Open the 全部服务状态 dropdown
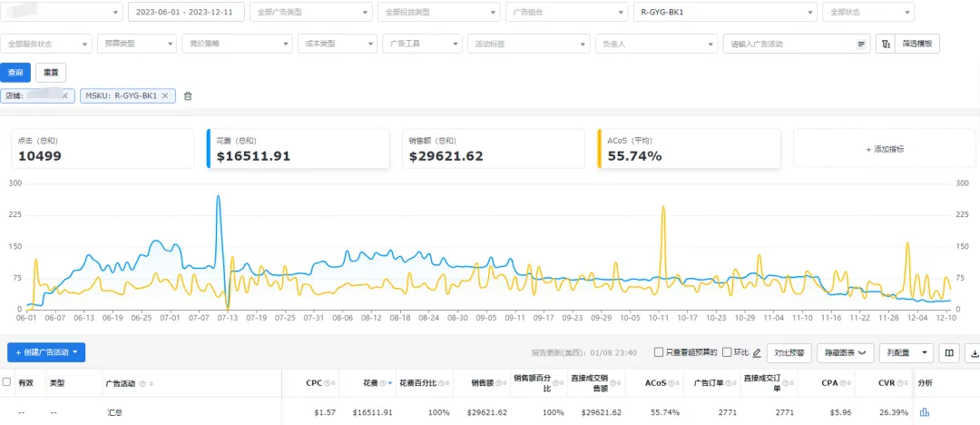980x425 pixels. (46, 44)
